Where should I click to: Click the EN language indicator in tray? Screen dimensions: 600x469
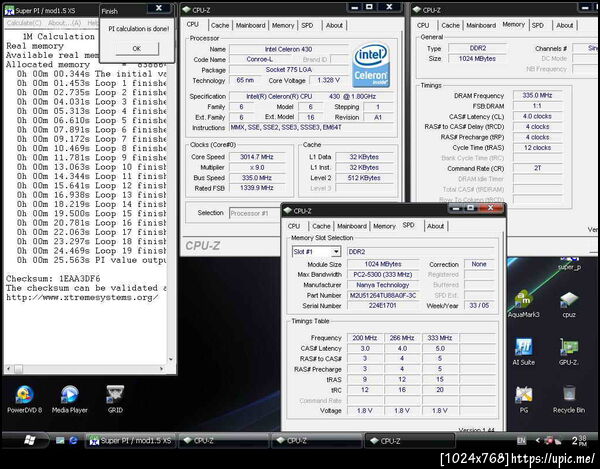tap(521, 441)
